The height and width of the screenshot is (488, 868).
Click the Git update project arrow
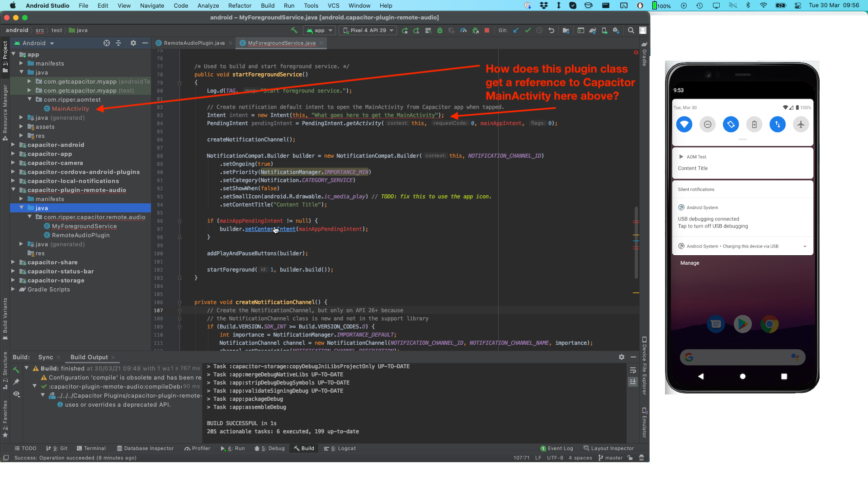(x=516, y=30)
